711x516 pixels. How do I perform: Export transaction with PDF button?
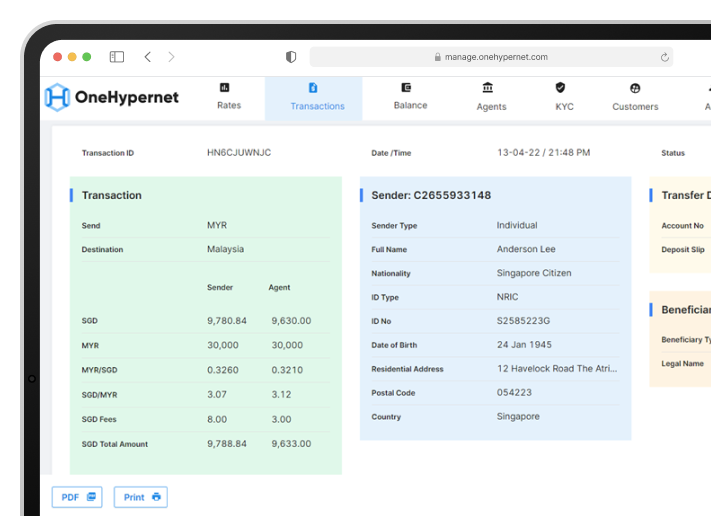point(77,497)
